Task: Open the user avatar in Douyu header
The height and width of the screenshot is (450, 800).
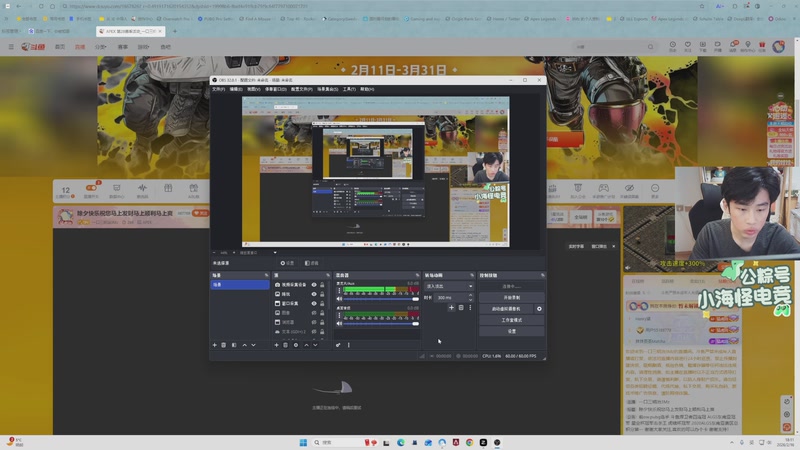Action: coord(779,46)
